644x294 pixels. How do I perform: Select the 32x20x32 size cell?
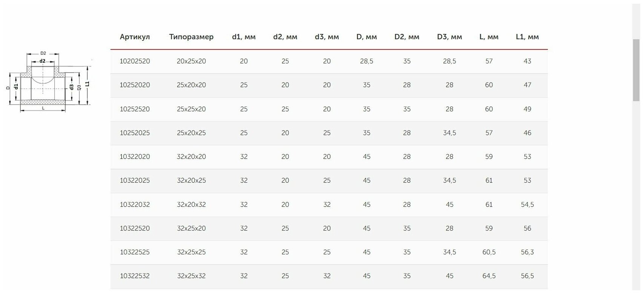tap(191, 205)
